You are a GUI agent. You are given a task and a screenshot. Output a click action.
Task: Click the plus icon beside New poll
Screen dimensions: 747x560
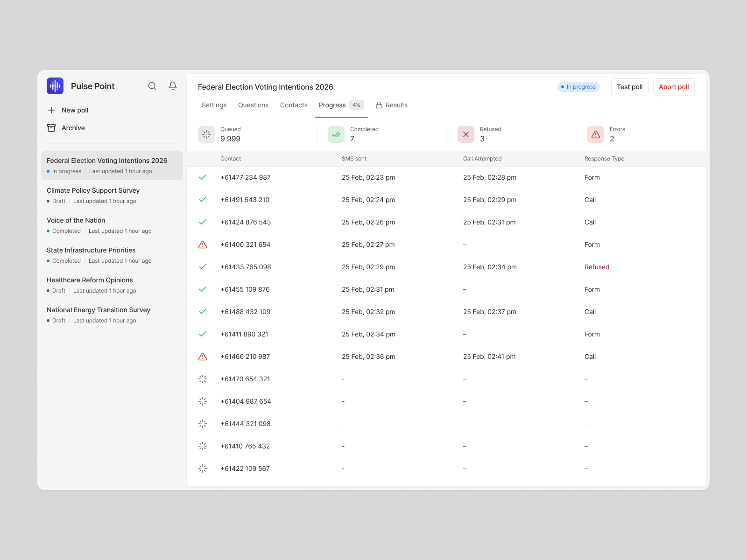(x=51, y=110)
